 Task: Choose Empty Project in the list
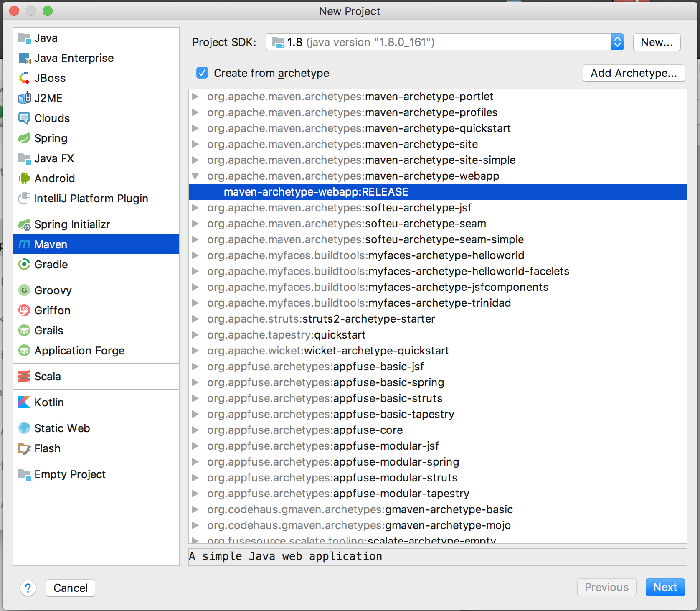click(96, 474)
